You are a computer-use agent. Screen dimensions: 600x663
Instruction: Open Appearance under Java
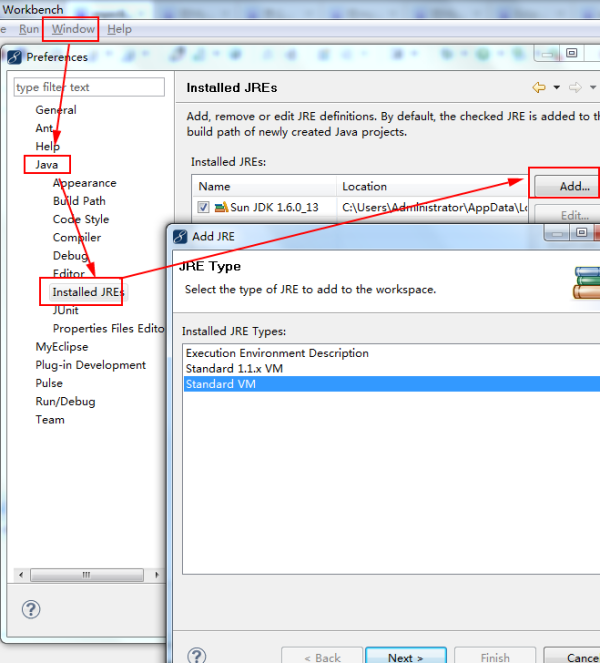click(x=85, y=183)
